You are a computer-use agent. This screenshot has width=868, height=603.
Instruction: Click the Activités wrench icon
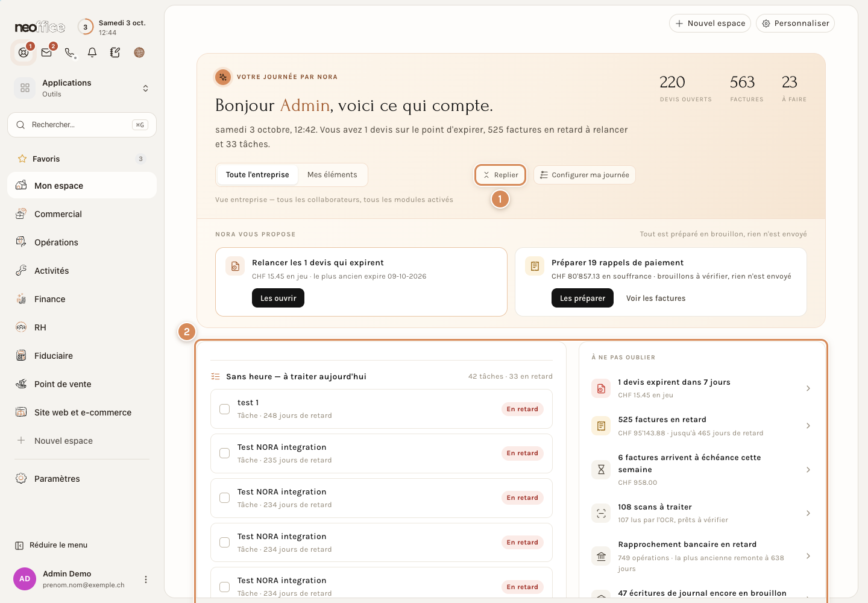click(x=21, y=271)
